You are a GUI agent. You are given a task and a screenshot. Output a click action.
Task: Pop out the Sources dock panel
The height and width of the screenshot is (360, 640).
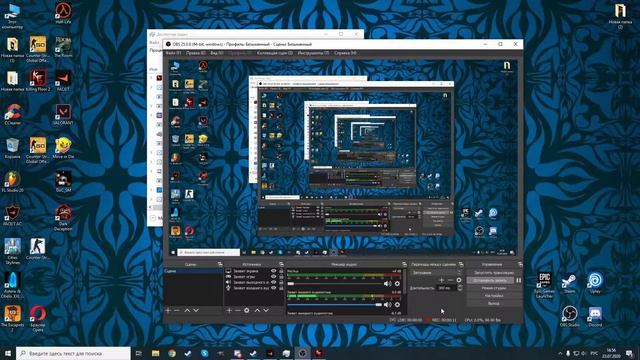tap(281, 264)
